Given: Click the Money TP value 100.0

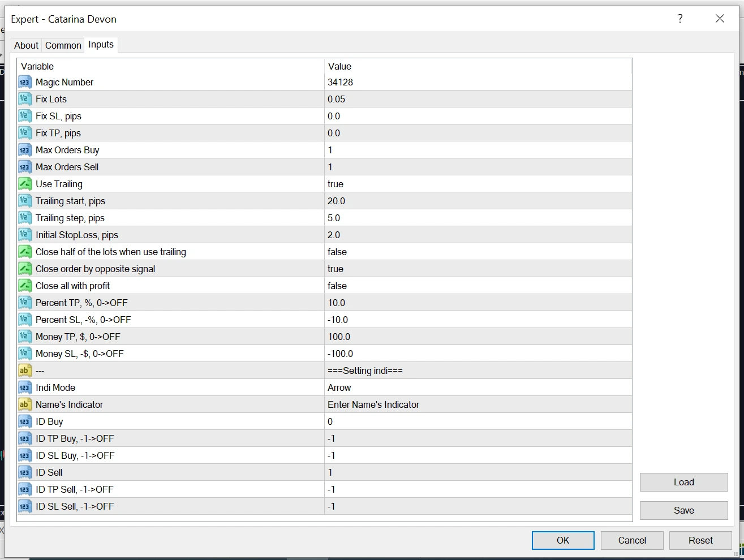Looking at the screenshot, I should pyautogui.click(x=339, y=337).
